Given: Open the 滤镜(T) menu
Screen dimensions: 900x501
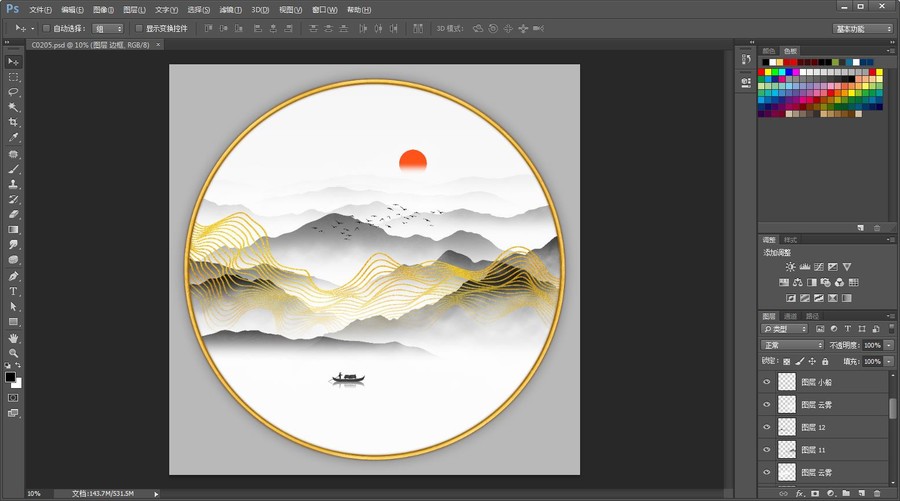Looking at the screenshot, I should [x=230, y=10].
